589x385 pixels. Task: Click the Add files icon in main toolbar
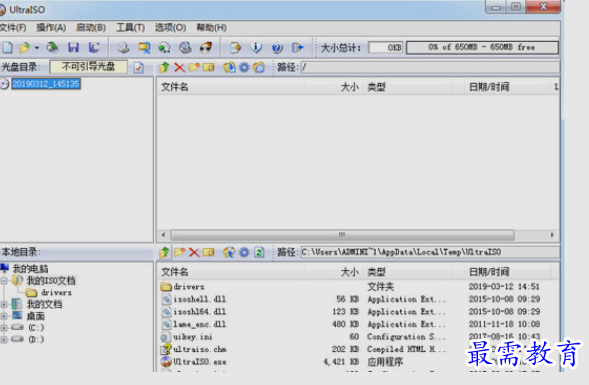(236, 47)
